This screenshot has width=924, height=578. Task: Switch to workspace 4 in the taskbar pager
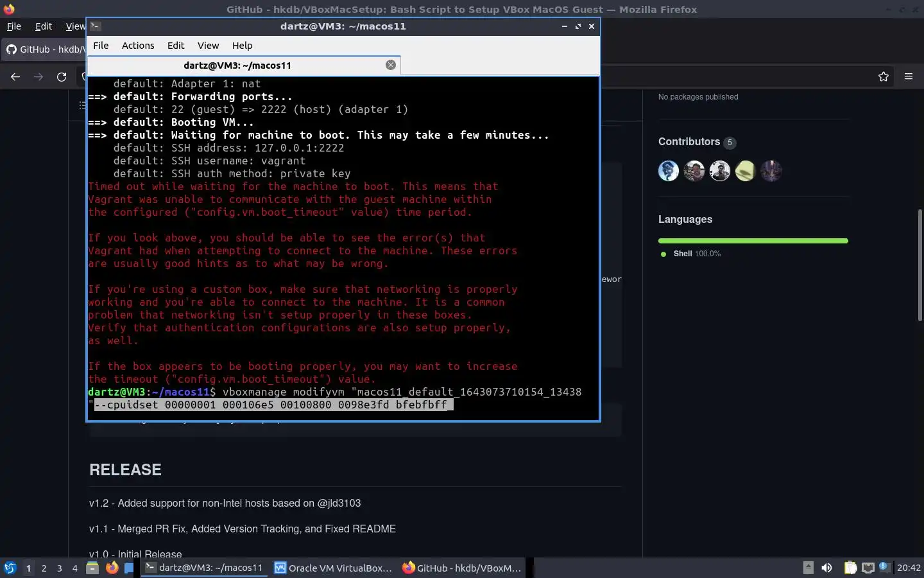tap(75, 568)
